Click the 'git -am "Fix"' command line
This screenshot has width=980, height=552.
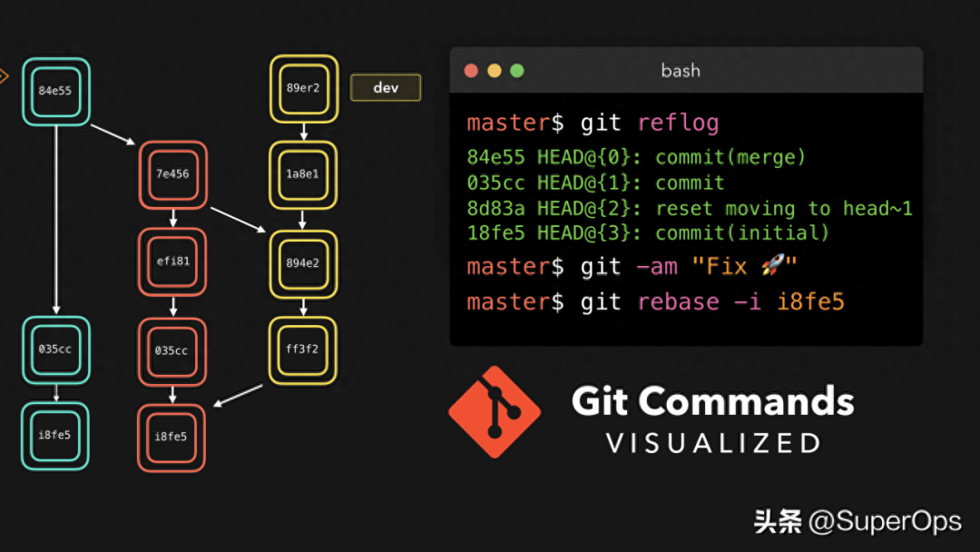(632, 267)
